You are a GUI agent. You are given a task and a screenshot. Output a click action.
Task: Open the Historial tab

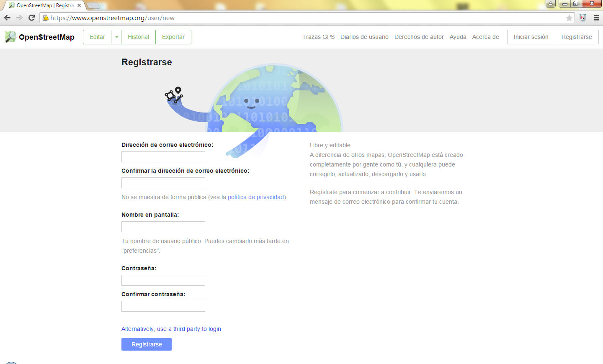tap(138, 37)
